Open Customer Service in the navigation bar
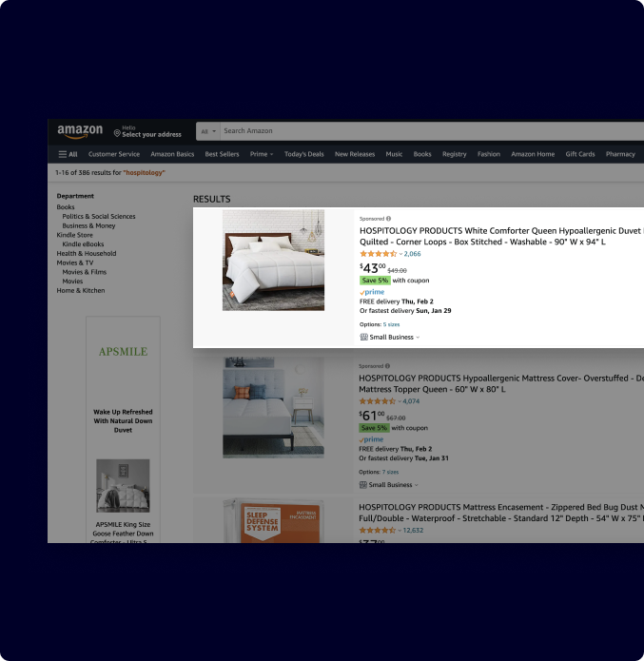This screenshot has height=661, width=644. coord(114,154)
